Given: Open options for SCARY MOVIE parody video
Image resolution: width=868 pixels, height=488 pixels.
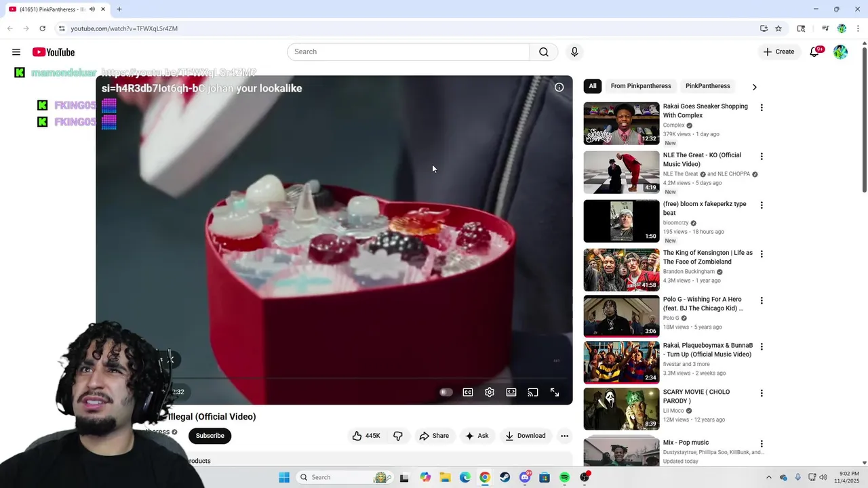Looking at the screenshot, I should [762, 393].
